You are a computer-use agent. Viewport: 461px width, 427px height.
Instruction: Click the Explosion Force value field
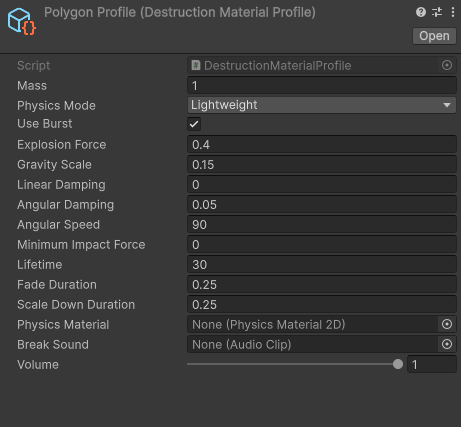322,144
